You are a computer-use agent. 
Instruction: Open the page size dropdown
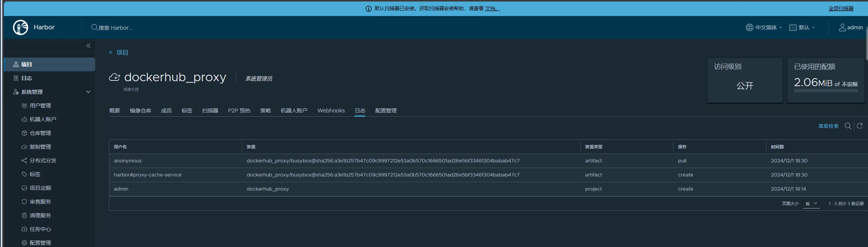click(x=811, y=204)
